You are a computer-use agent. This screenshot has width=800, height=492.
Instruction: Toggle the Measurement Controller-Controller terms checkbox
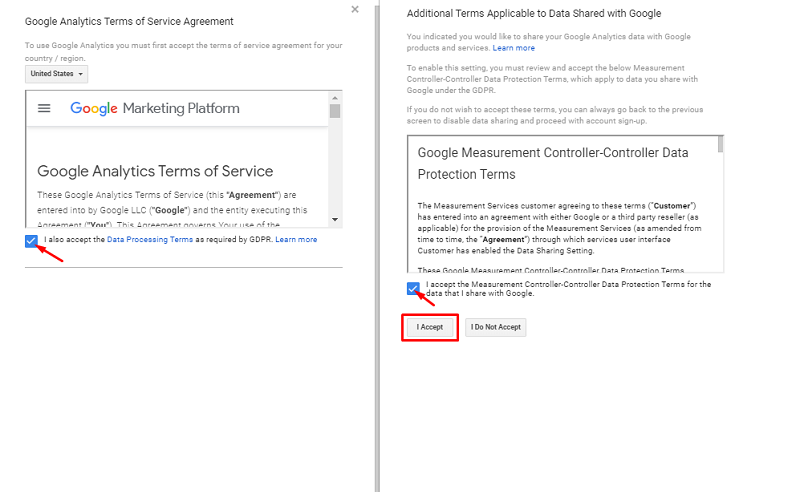413,288
